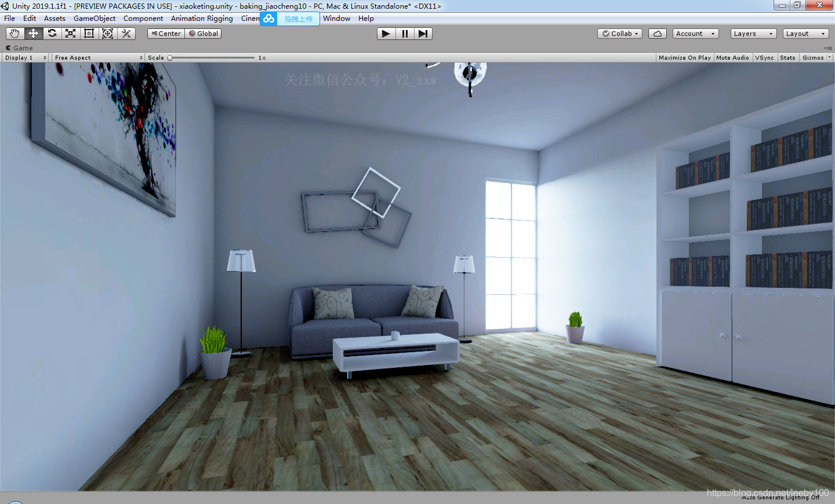This screenshot has width=835, height=504.
Task: Select the Scale tool
Action: [70, 34]
